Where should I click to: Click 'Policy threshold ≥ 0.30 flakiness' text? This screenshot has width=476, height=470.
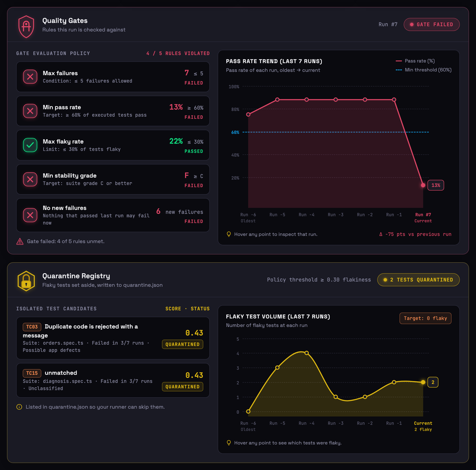pos(319,280)
